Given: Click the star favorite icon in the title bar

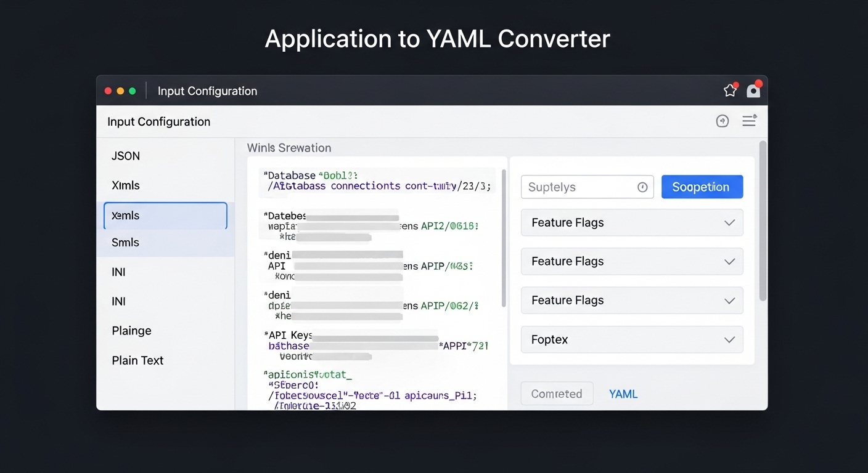Looking at the screenshot, I should click(x=729, y=89).
